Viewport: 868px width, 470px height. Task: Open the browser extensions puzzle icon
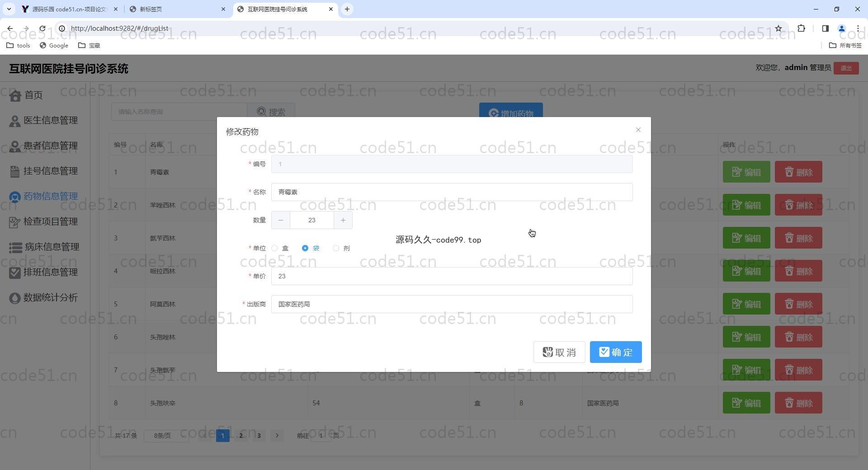click(x=801, y=28)
